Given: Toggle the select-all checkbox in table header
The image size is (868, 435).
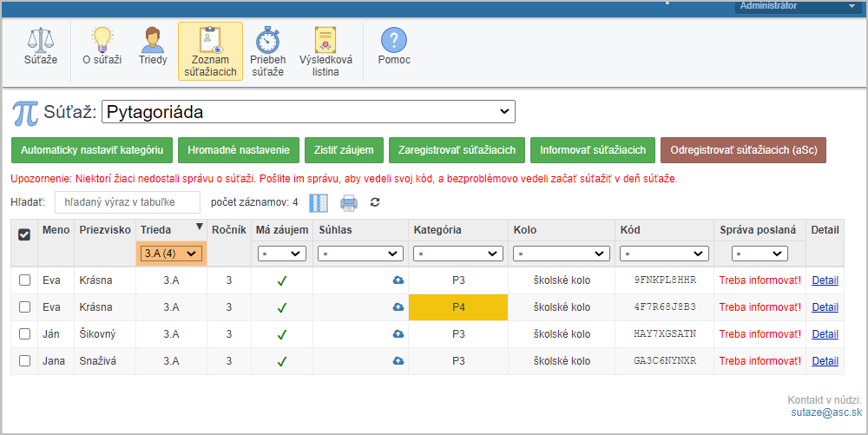Looking at the screenshot, I should 24,234.
